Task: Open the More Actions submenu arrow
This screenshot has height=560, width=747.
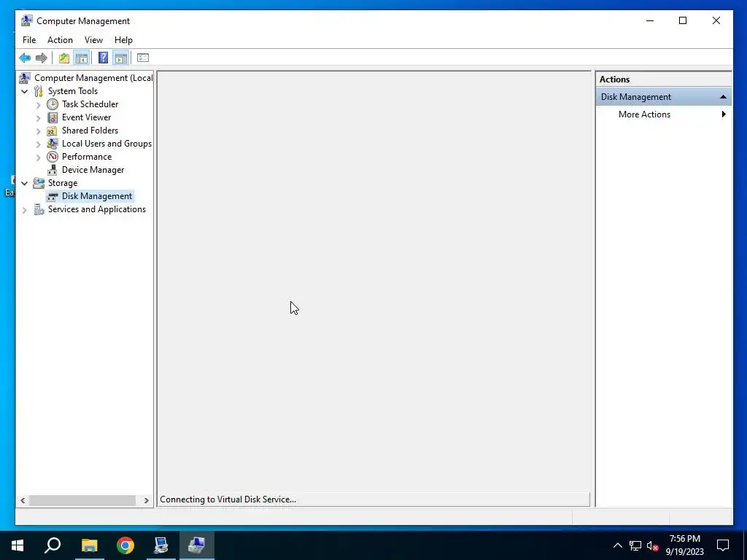Action: point(724,114)
